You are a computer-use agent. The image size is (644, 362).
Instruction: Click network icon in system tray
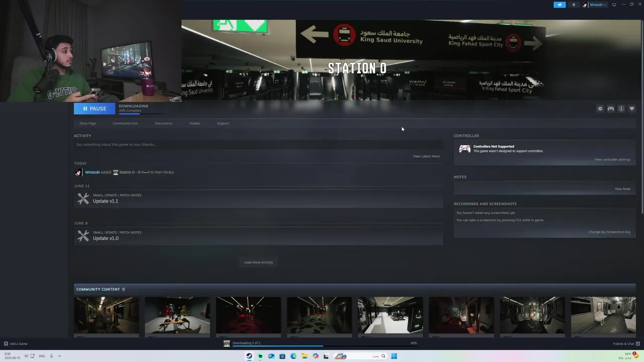pos(33,356)
